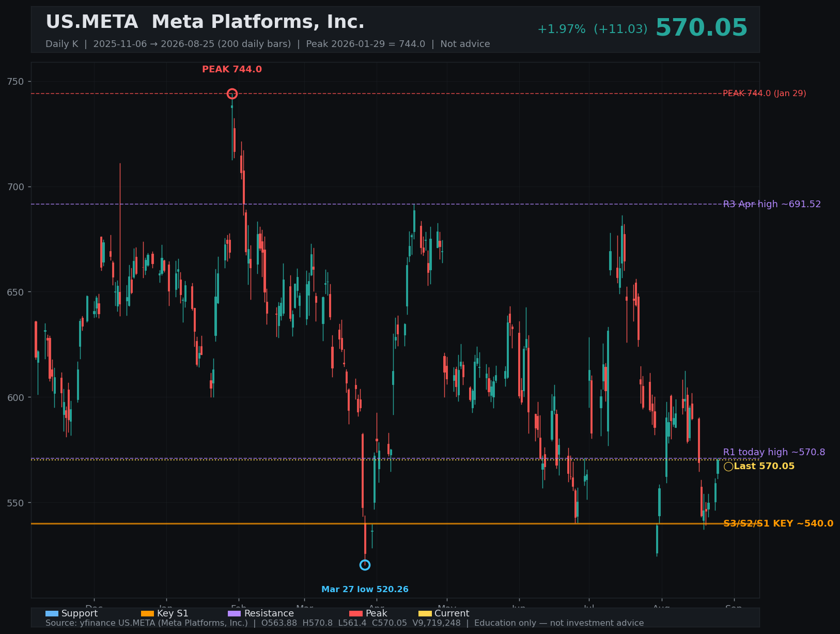The height and width of the screenshot is (634, 840).
Task: Click the red peak circle marker at 744.0
Action: 232,94
